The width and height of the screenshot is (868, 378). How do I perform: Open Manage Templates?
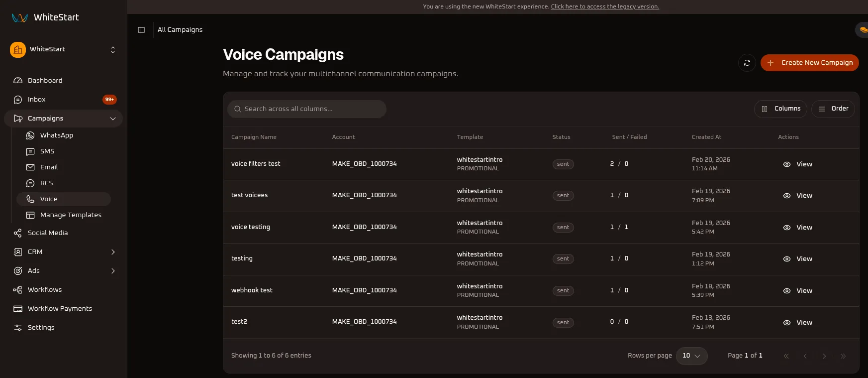(x=64, y=215)
